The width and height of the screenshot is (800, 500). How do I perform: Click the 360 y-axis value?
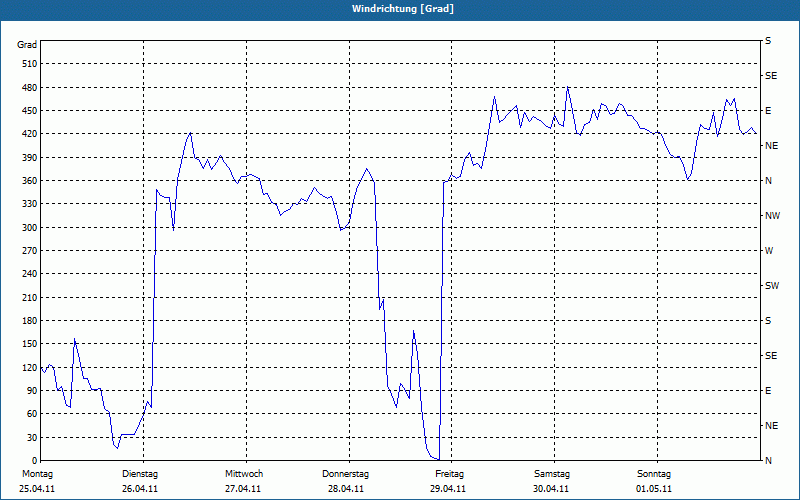point(30,181)
